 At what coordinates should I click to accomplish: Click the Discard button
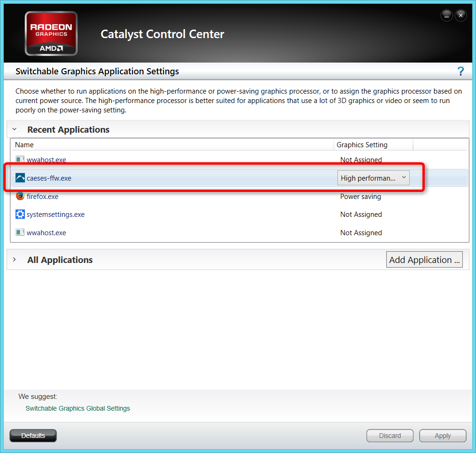390,436
